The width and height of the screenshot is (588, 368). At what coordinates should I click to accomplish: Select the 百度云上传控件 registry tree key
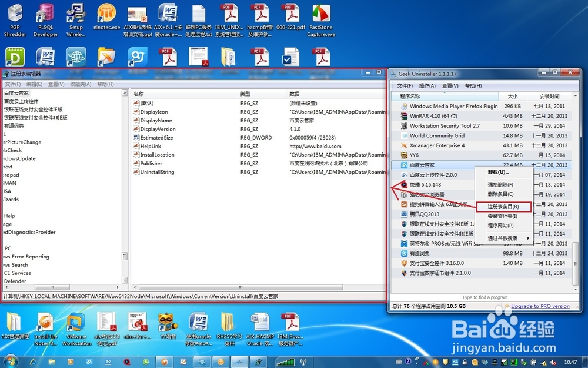pyautogui.click(x=21, y=101)
